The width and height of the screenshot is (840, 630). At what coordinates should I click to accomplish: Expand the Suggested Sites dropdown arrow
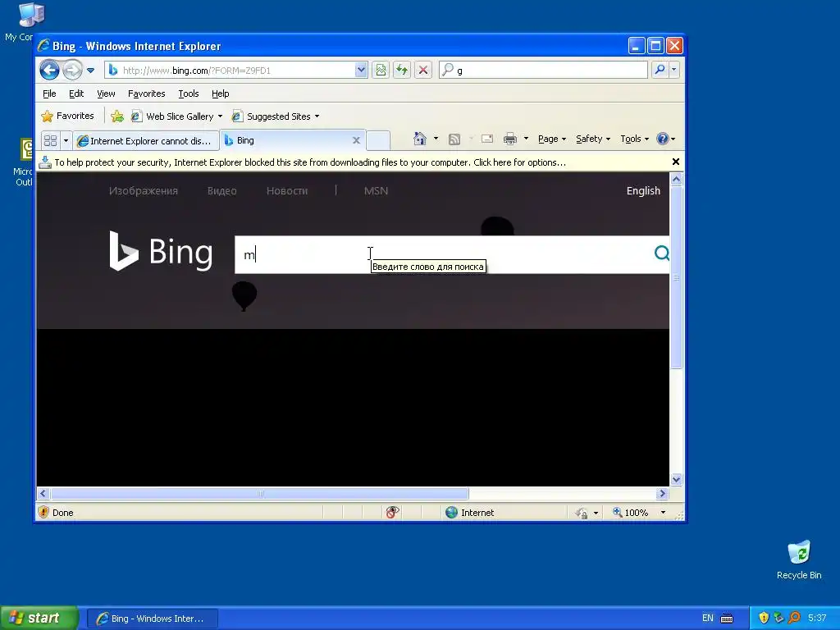pos(317,116)
